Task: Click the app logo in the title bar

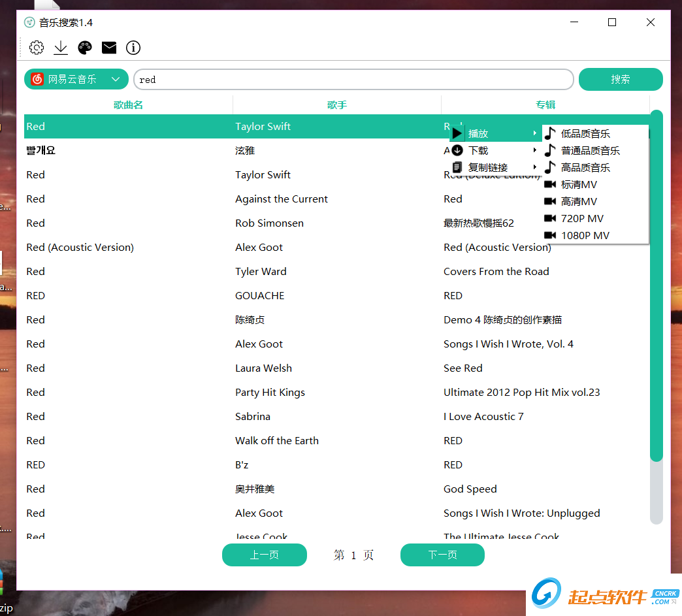Action: point(29,22)
